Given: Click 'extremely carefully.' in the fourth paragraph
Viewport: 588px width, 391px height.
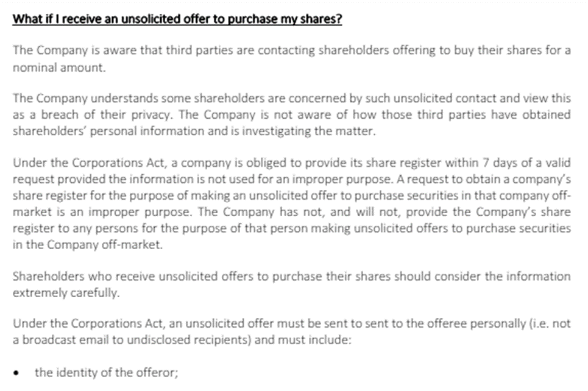Looking at the screenshot, I should pyautogui.click(x=66, y=292).
